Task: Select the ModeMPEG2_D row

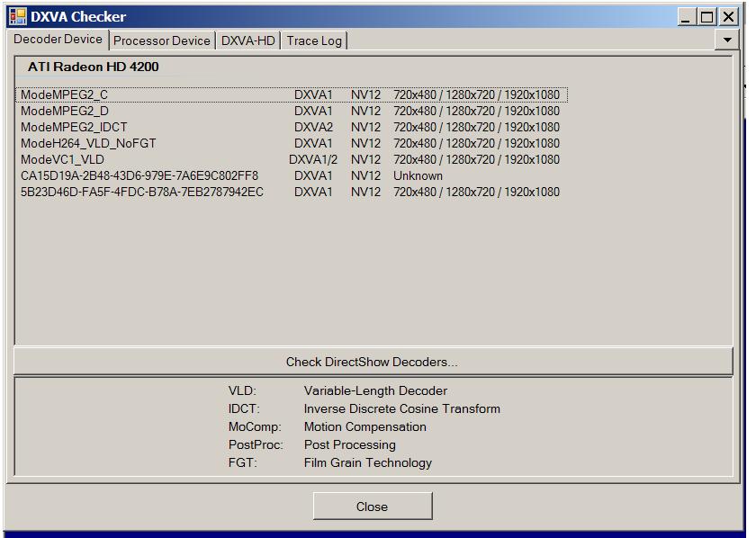Action: 290,111
